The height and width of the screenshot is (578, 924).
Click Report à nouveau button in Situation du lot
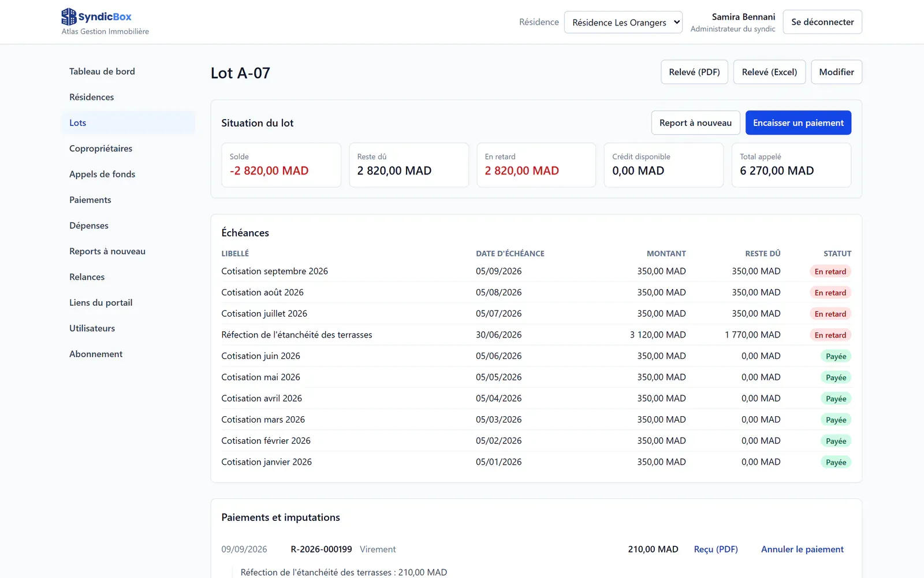pyautogui.click(x=695, y=123)
